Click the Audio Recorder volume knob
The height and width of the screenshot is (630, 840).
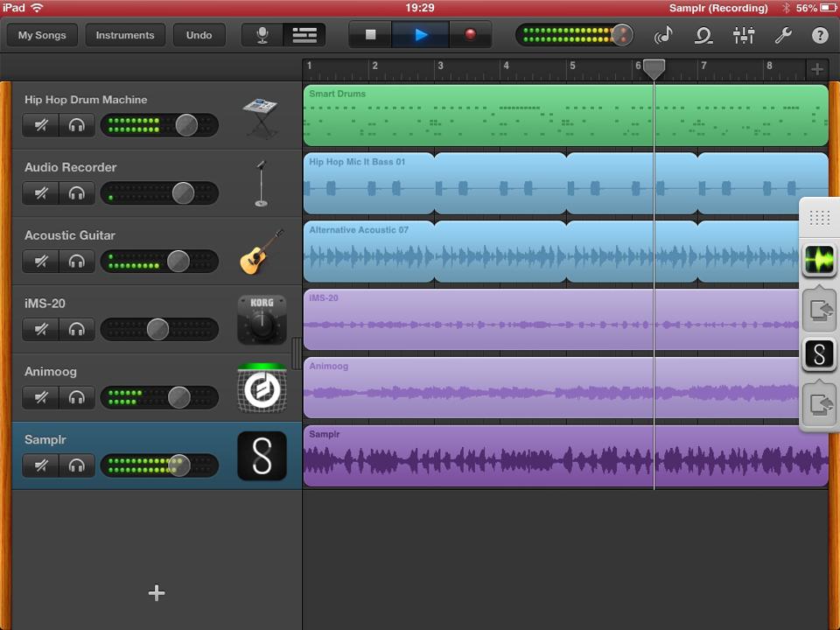pyautogui.click(x=183, y=193)
